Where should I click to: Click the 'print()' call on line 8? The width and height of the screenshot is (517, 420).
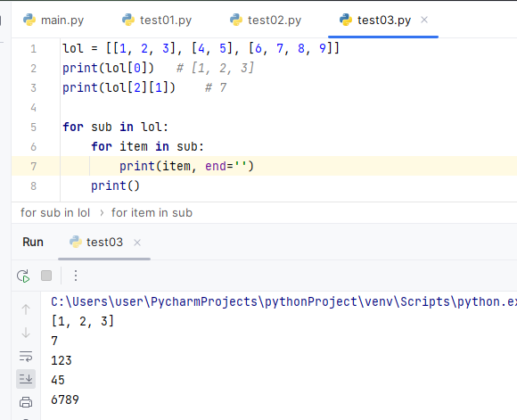coord(115,185)
